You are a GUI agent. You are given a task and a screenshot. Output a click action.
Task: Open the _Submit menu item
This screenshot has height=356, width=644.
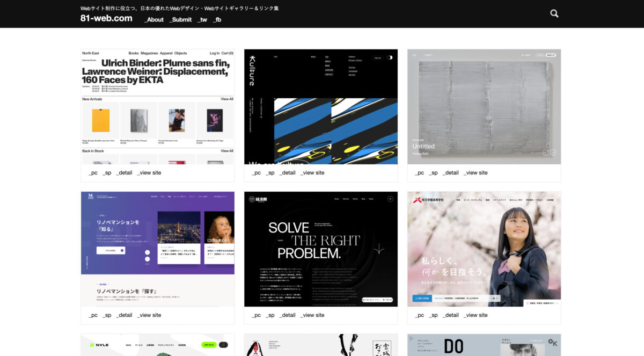[180, 20]
